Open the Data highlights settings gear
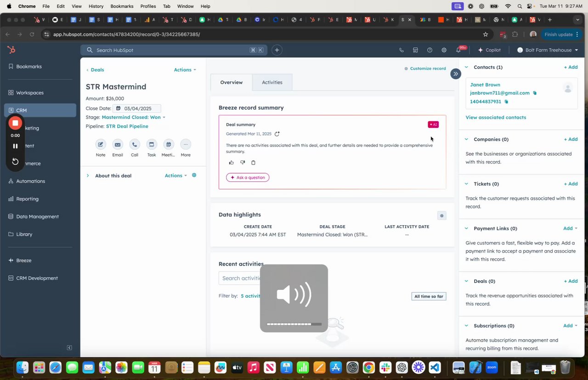 pyautogui.click(x=441, y=216)
